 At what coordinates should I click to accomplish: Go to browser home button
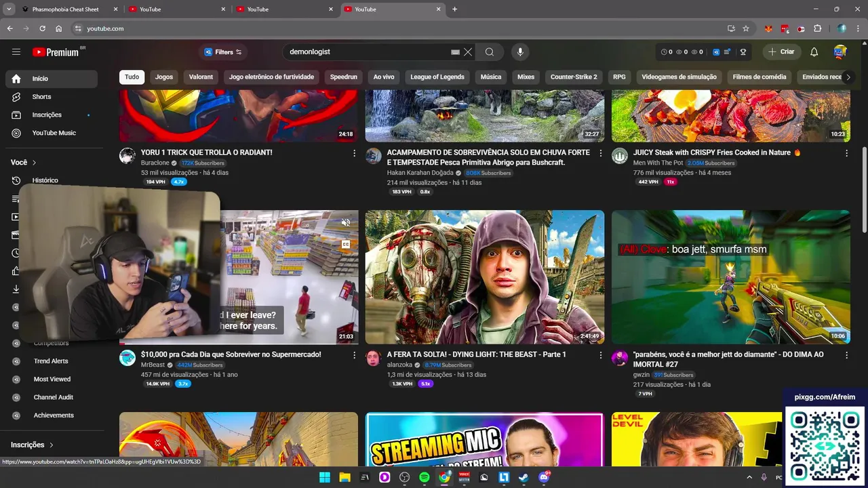click(x=59, y=28)
